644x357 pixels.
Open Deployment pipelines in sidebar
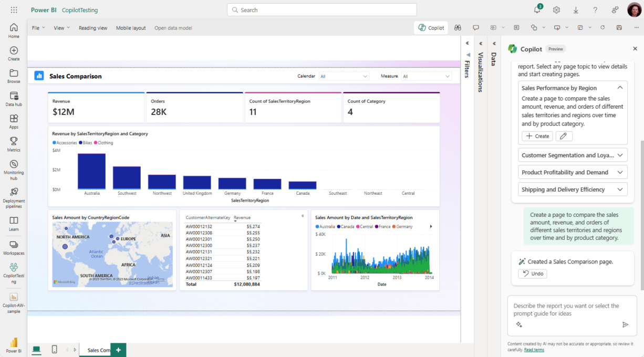point(14,197)
